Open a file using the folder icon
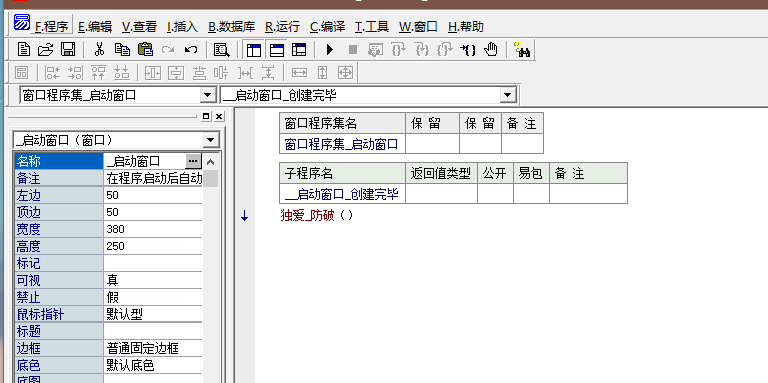The width and height of the screenshot is (768, 383). (45, 49)
